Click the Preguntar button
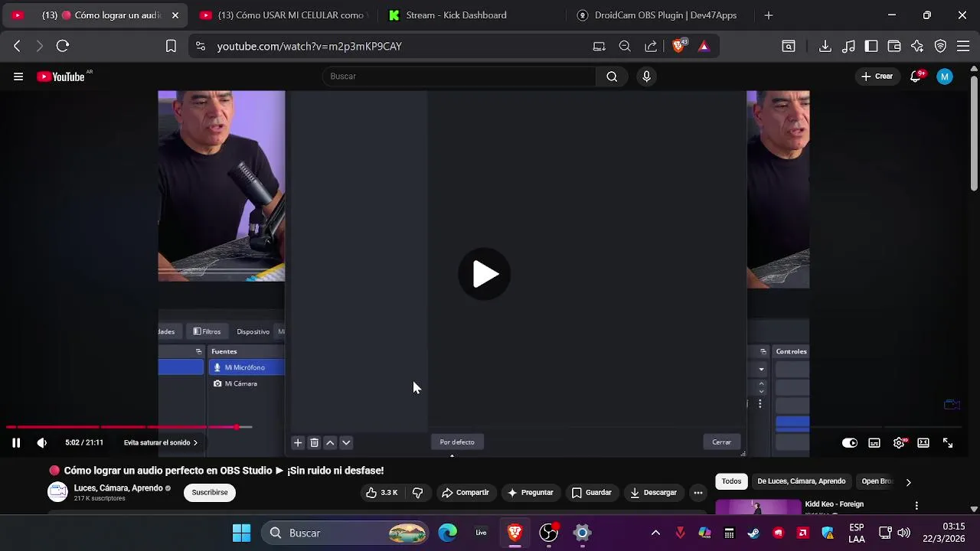980x551 pixels. click(530, 493)
